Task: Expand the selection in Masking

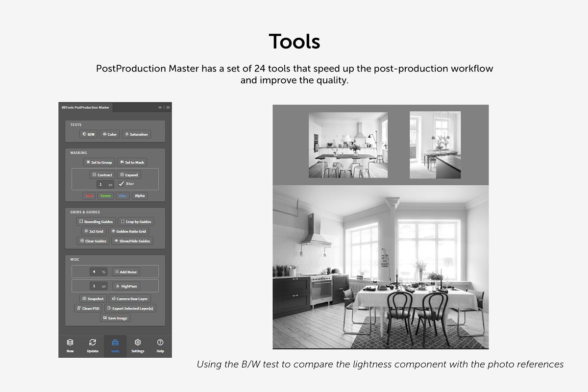Action: click(x=129, y=174)
